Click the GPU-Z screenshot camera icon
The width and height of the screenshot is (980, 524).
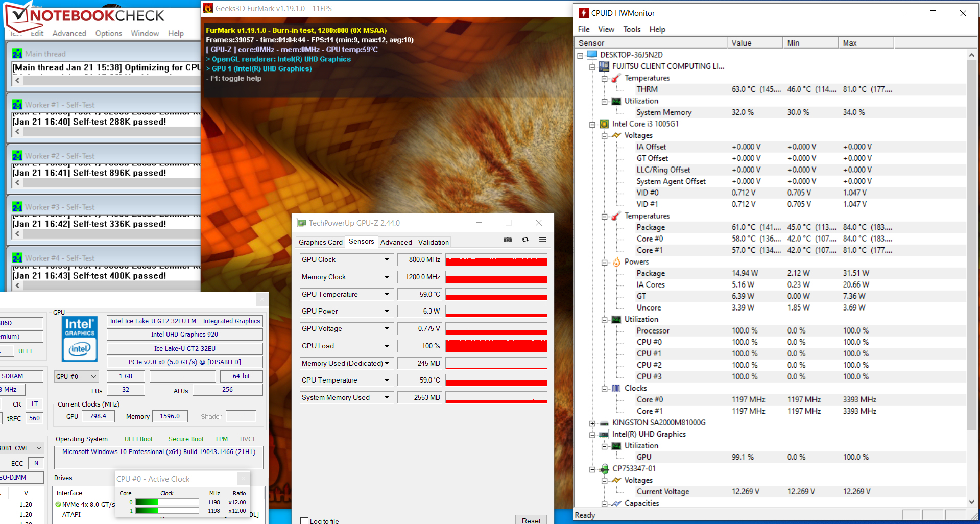click(507, 240)
